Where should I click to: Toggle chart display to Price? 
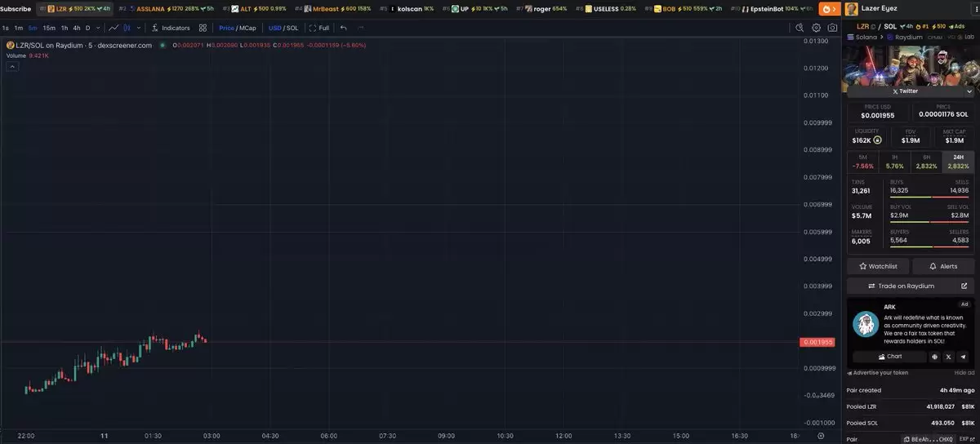(x=226, y=28)
